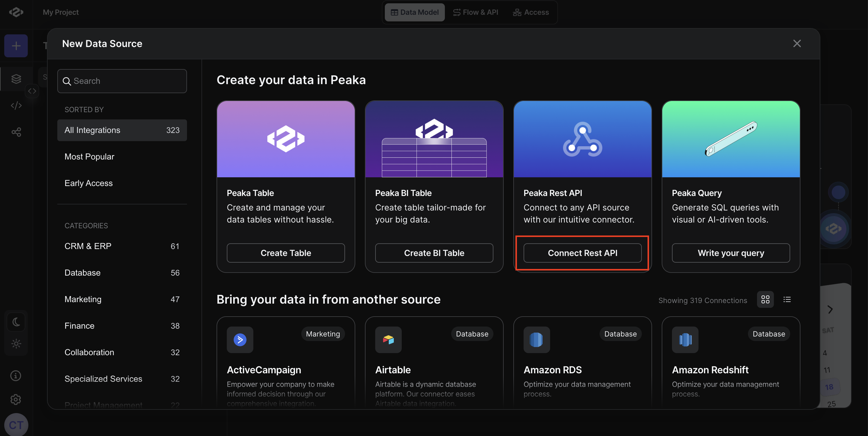Click the Amazon Redshift logo icon
Viewport: 868px width, 436px height.
685,340
